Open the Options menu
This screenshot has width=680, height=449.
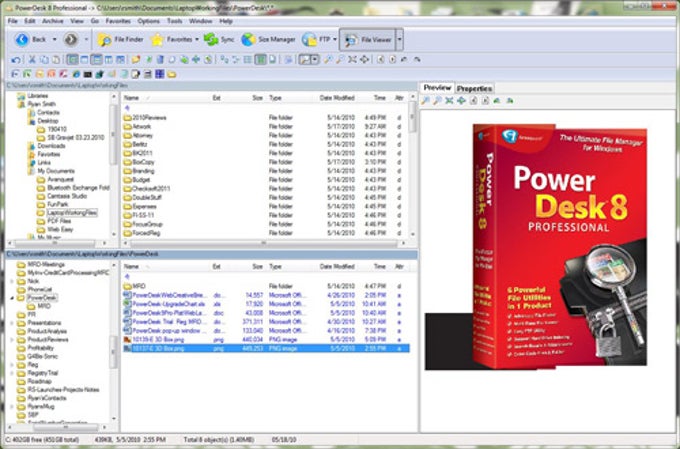coord(149,21)
